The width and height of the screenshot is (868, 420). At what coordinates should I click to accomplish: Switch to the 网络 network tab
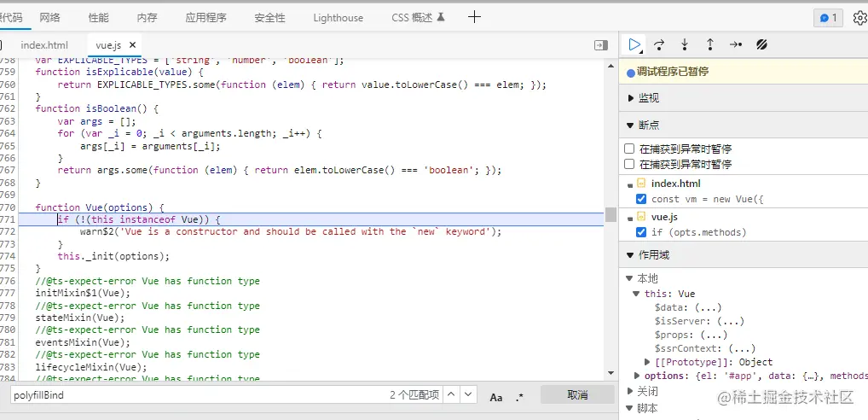click(49, 17)
